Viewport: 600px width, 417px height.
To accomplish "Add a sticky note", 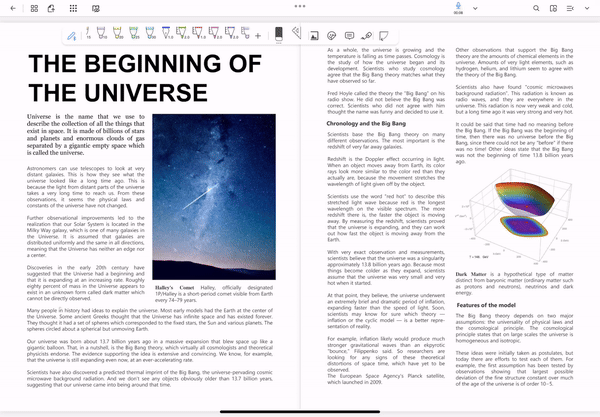I will pyautogui.click(x=383, y=36).
